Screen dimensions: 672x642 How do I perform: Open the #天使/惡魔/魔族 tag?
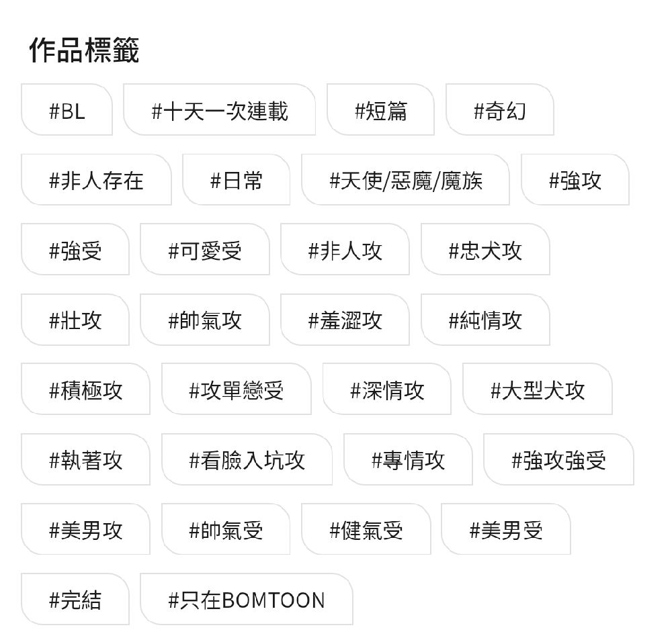click(x=405, y=180)
